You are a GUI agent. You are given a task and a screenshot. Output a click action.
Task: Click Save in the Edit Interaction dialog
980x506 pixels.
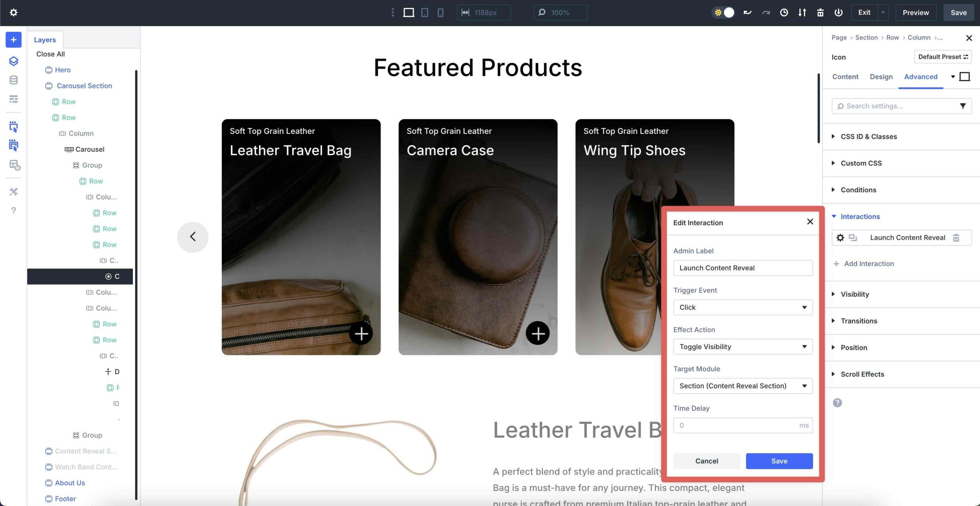coord(779,461)
